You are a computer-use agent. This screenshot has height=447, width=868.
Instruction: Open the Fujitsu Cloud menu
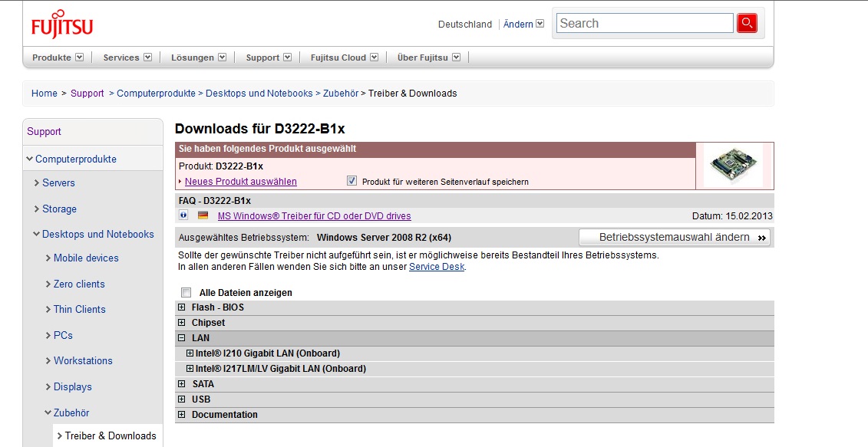pos(345,57)
